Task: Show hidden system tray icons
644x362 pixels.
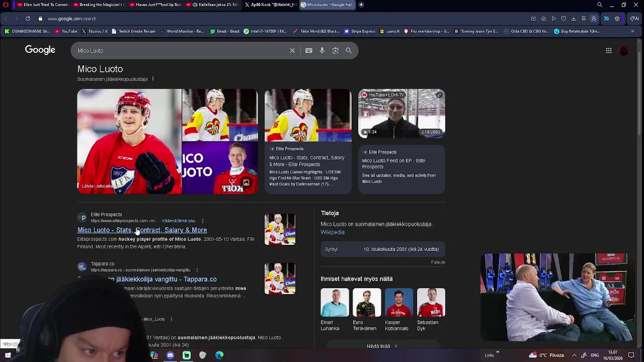Action: coord(574,355)
